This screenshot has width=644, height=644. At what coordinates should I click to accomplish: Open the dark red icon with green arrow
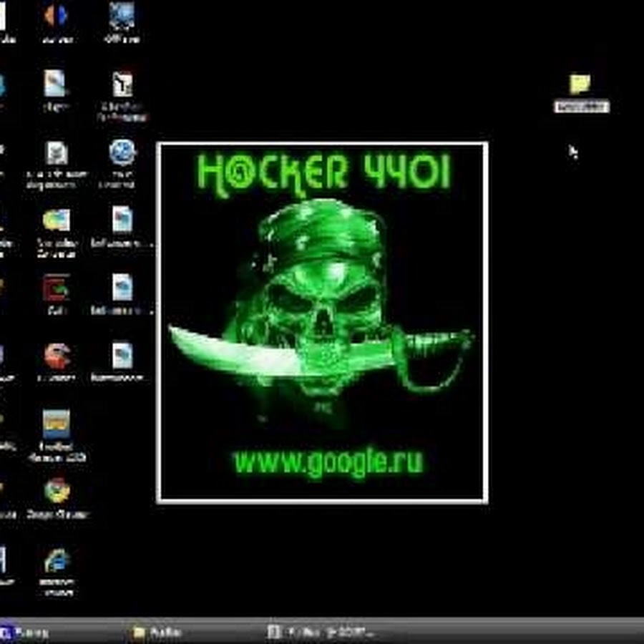57,288
